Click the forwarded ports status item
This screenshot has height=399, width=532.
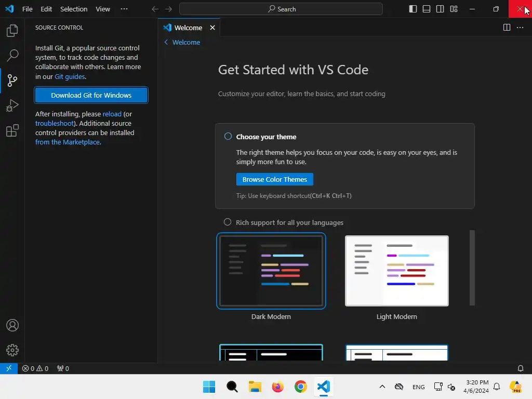pos(63,368)
